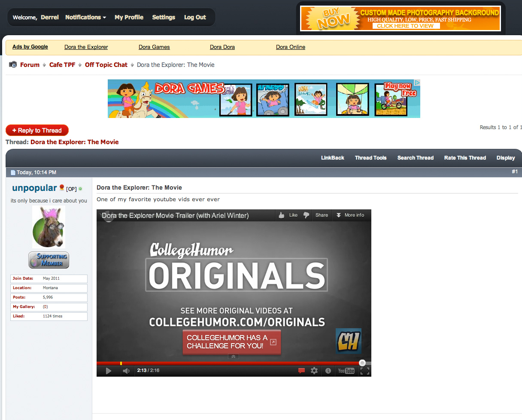Open Thread Tools menu
Screen dimensions: 522x420
(x=370, y=158)
